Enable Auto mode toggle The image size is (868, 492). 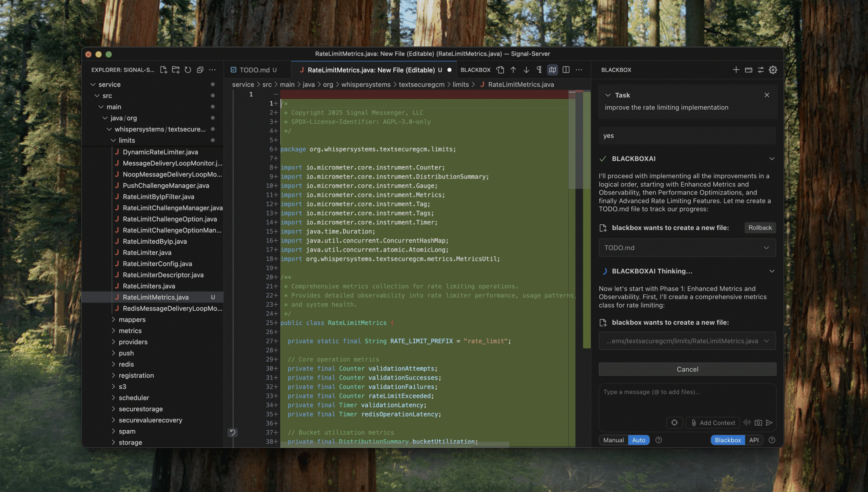pyautogui.click(x=639, y=440)
